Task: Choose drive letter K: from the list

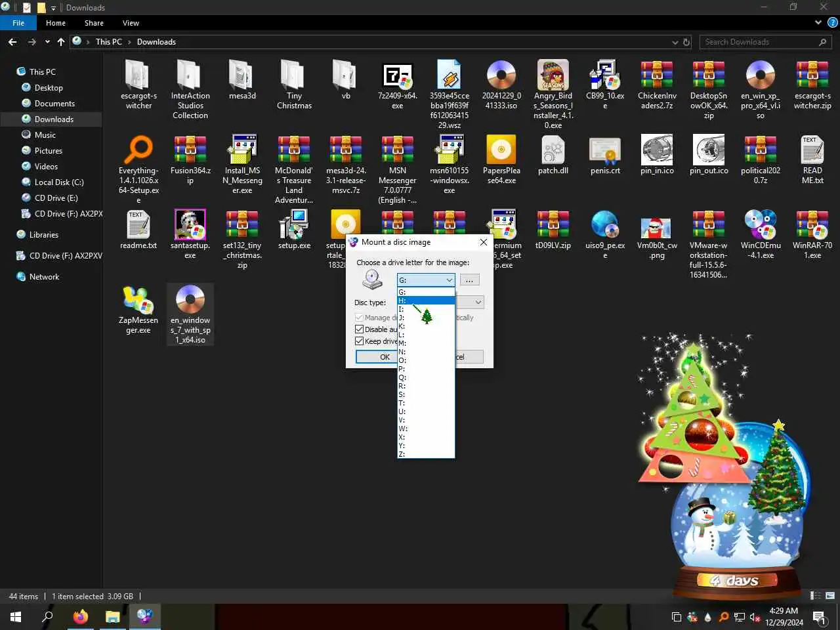Action: [425, 326]
